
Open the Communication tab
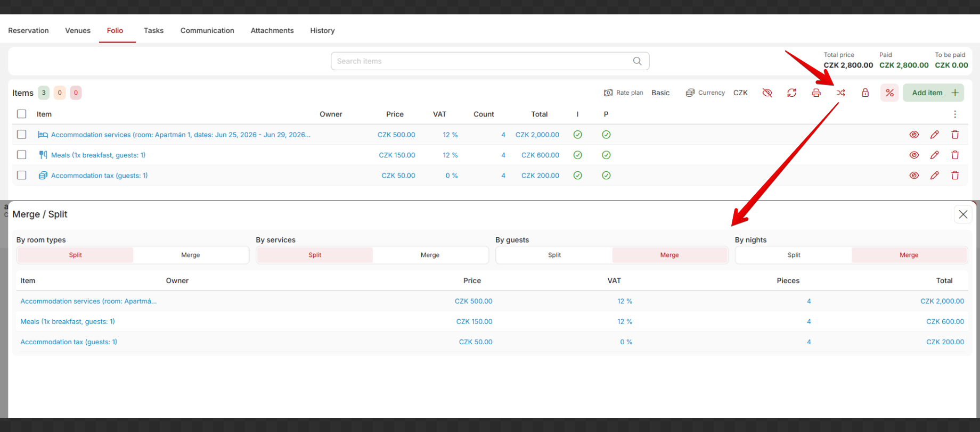(207, 30)
